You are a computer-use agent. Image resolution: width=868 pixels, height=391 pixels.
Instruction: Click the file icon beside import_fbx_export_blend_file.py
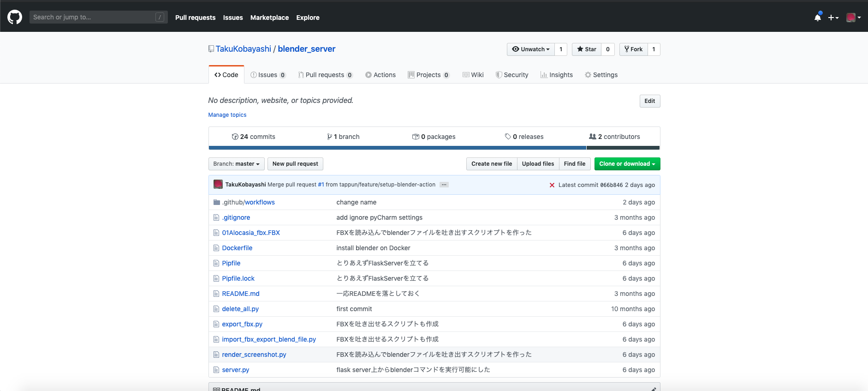216,339
